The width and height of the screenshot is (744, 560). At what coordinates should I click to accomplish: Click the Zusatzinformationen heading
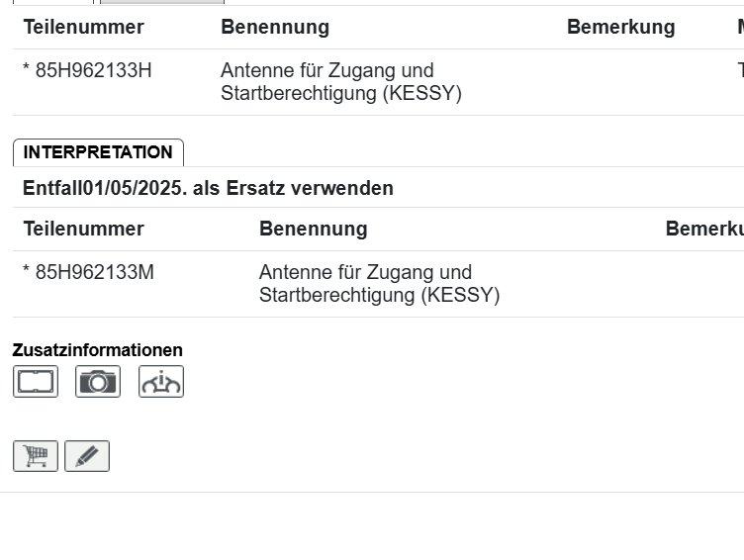coord(97,350)
